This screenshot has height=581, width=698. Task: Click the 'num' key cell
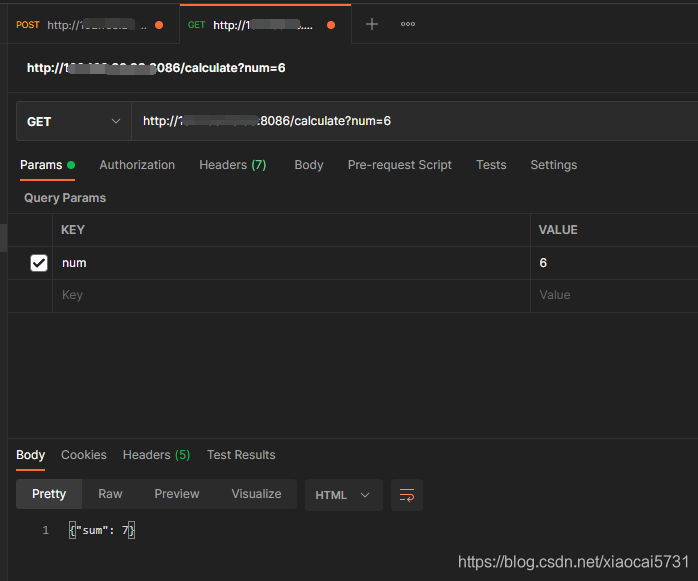pyautogui.click(x=291, y=263)
